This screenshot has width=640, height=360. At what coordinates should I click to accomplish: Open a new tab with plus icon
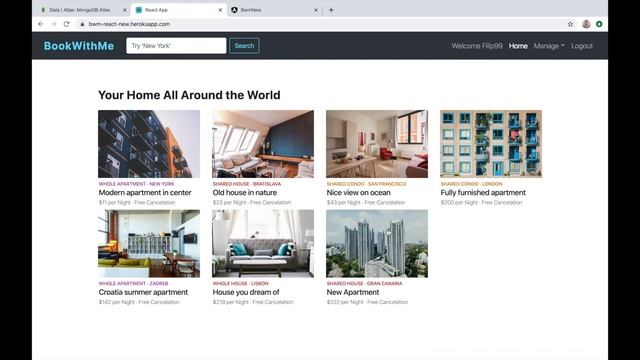tap(331, 10)
